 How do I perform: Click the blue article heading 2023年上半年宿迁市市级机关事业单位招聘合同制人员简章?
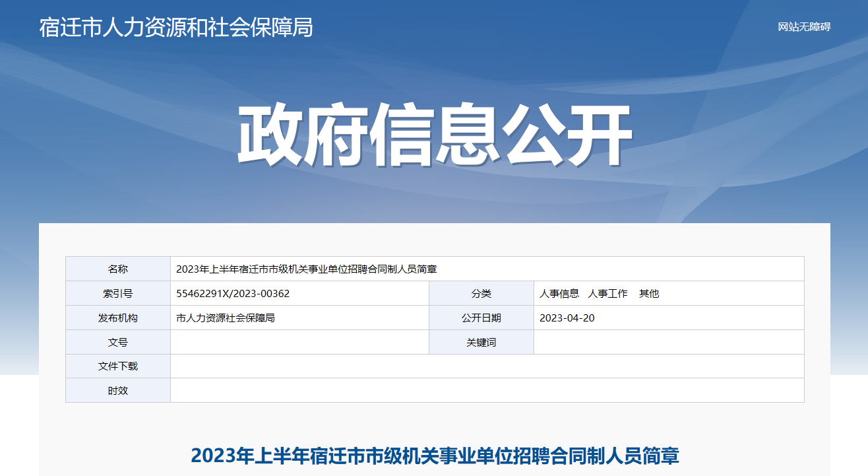tap(435, 456)
